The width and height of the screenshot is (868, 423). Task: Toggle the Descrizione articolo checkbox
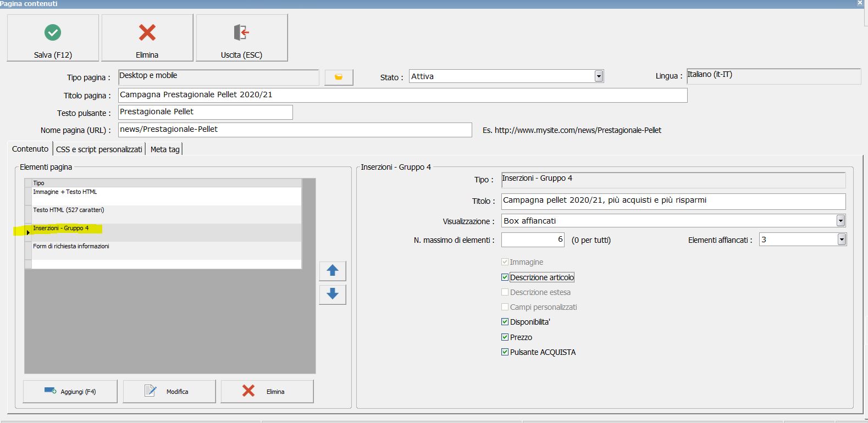pos(505,277)
